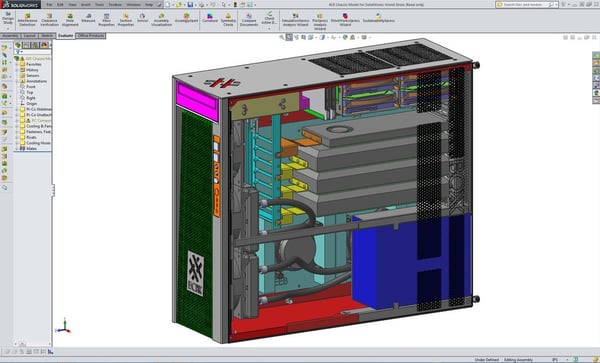The image size is (600, 363).
Task: Click the Sensor tool
Action: click(142, 18)
